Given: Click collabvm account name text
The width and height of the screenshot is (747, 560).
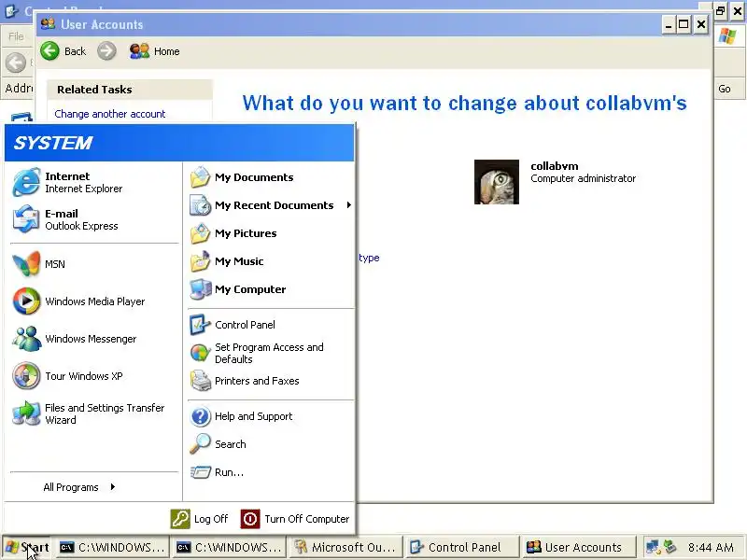Looking at the screenshot, I should point(555,166).
